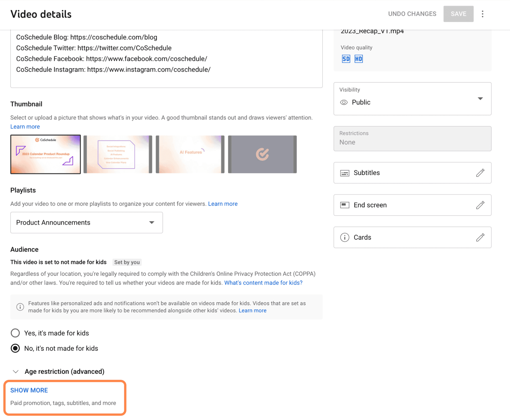Edit subtitles via the pencil icon
The width and height of the screenshot is (510, 420).
(481, 173)
